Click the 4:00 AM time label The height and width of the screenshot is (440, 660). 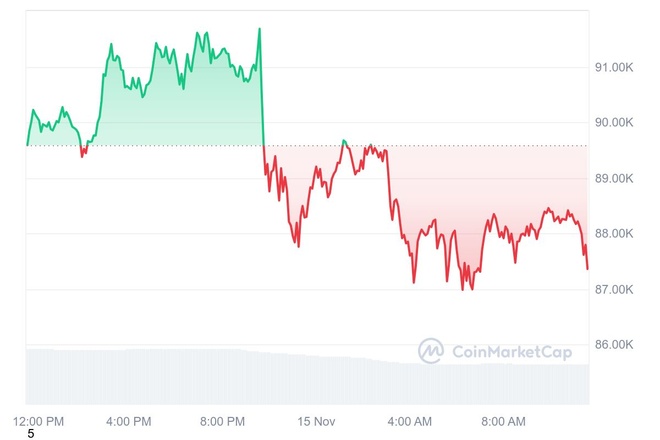[x=410, y=420]
